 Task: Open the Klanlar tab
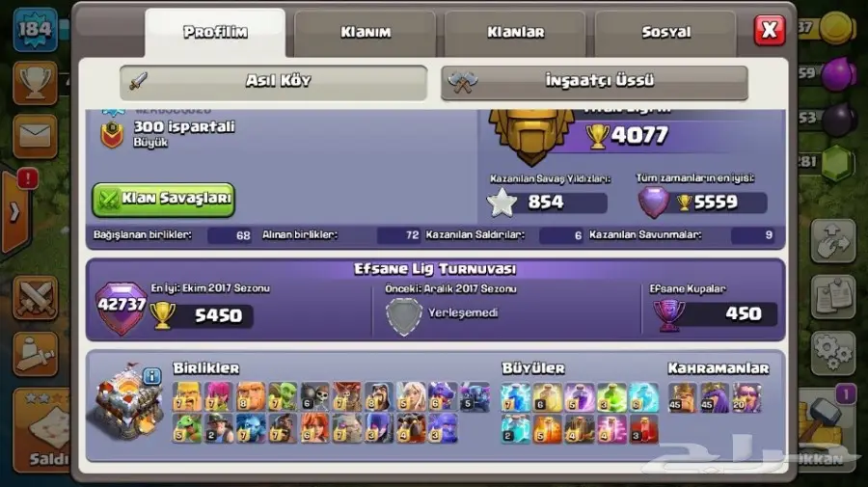pyautogui.click(x=515, y=33)
